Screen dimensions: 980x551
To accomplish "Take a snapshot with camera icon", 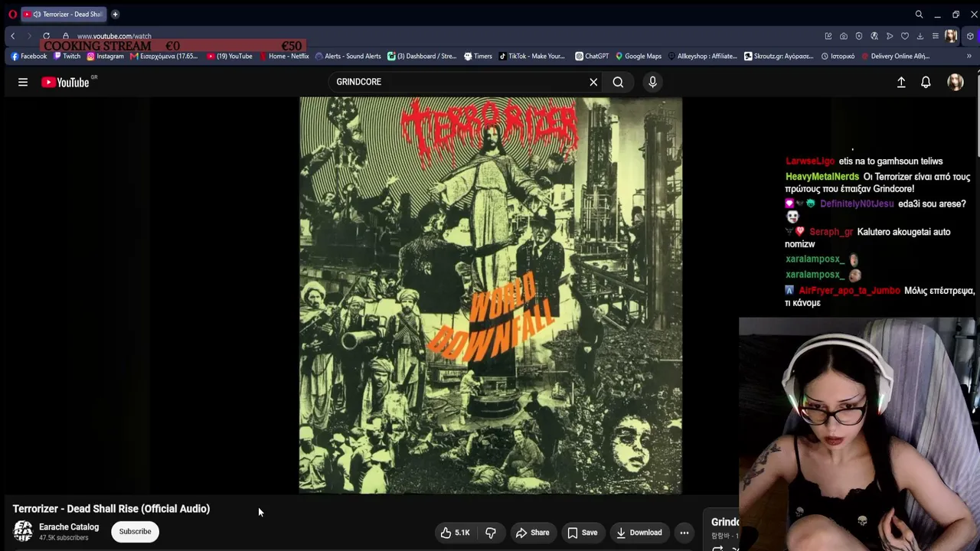I will (844, 36).
